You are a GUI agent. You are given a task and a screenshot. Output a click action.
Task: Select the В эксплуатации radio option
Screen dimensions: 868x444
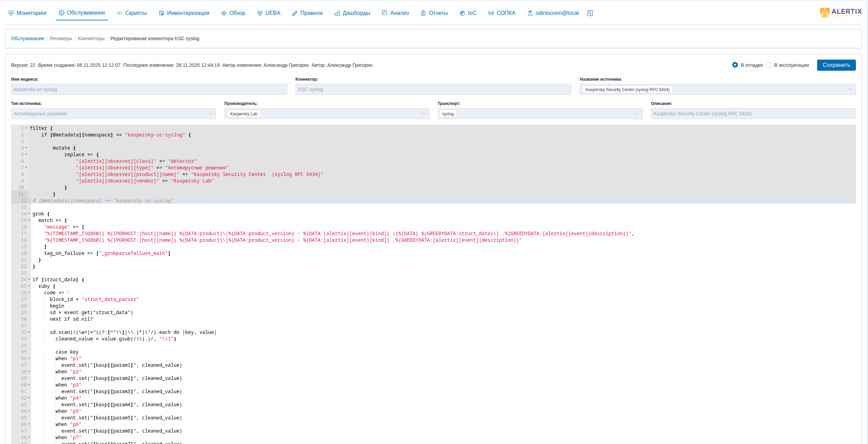point(769,65)
